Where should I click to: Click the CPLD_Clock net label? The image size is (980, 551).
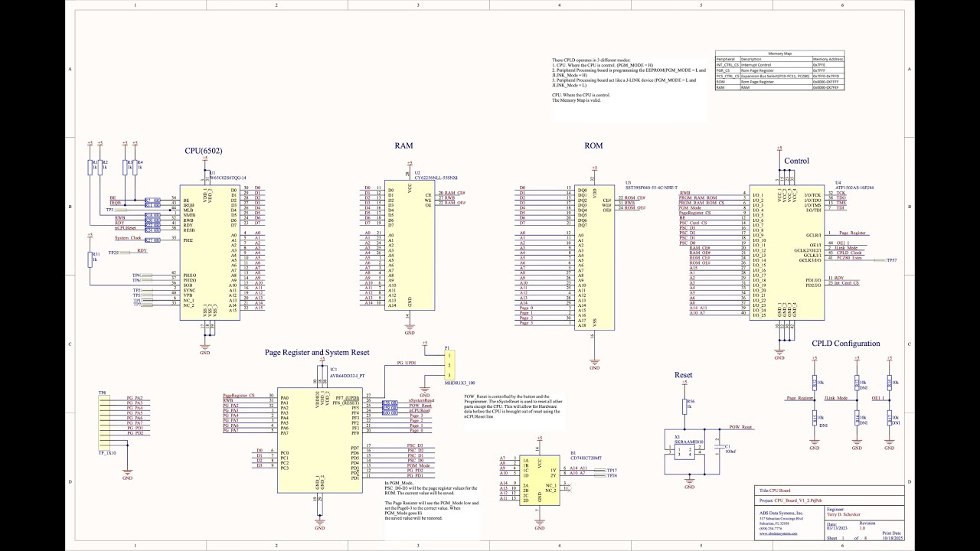coord(849,253)
